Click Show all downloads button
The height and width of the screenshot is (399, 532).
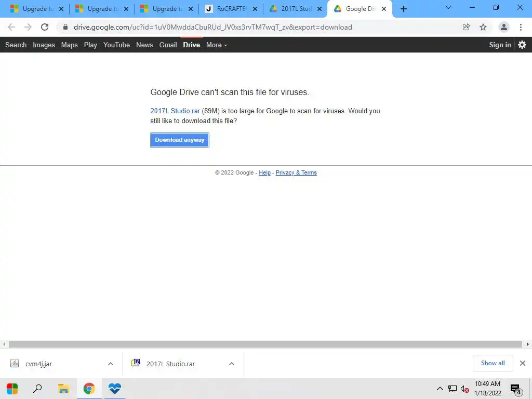[493, 363]
